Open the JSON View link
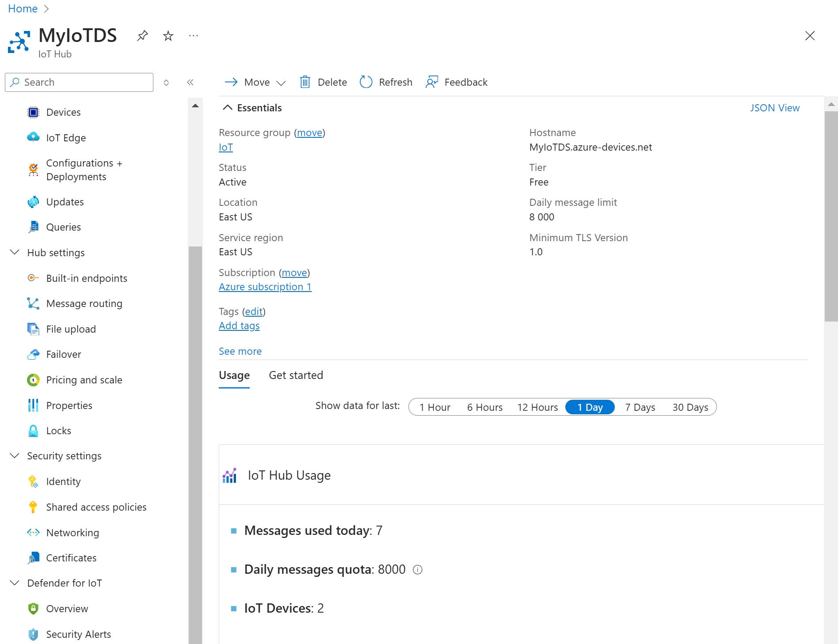 click(775, 108)
